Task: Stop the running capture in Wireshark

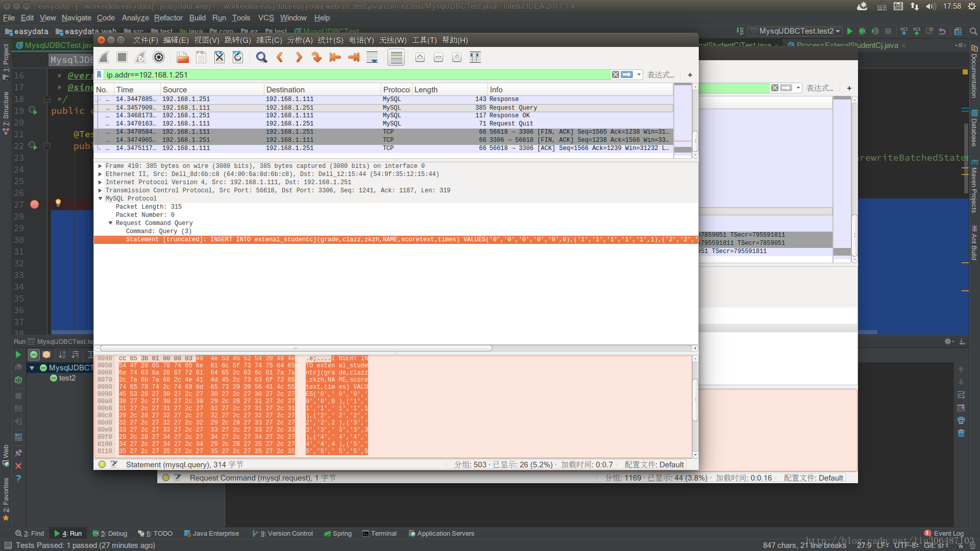Action: pos(121,58)
